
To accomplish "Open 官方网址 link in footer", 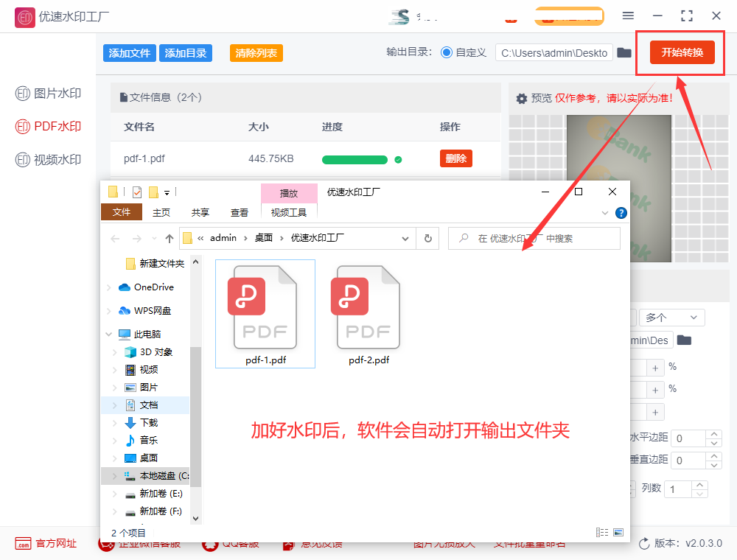I will 46,544.
